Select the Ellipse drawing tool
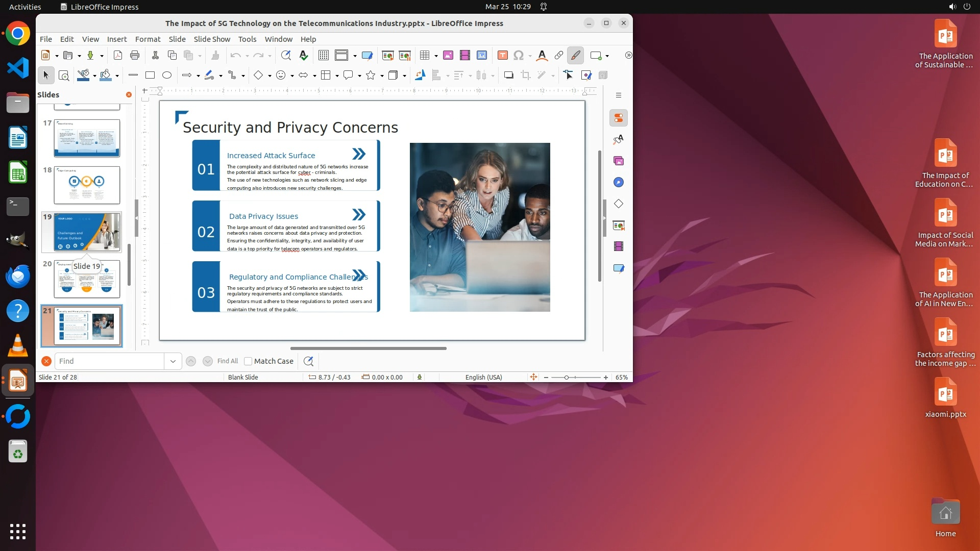The width and height of the screenshot is (980, 551). [167, 75]
